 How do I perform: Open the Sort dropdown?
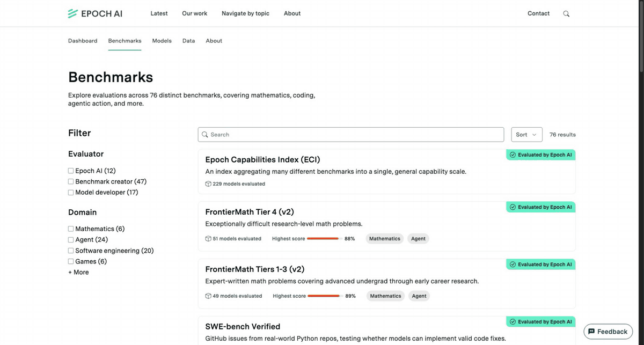click(526, 135)
